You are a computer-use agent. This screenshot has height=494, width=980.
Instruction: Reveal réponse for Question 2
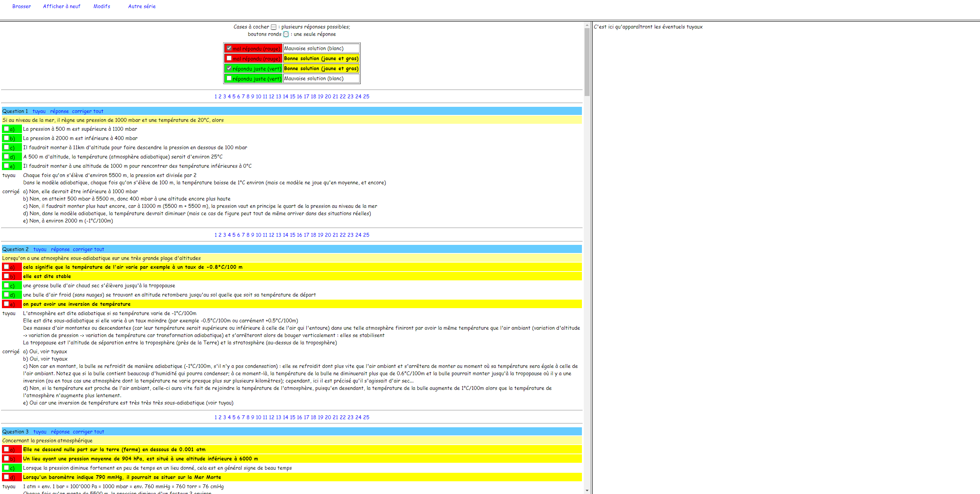click(x=60, y=249)
